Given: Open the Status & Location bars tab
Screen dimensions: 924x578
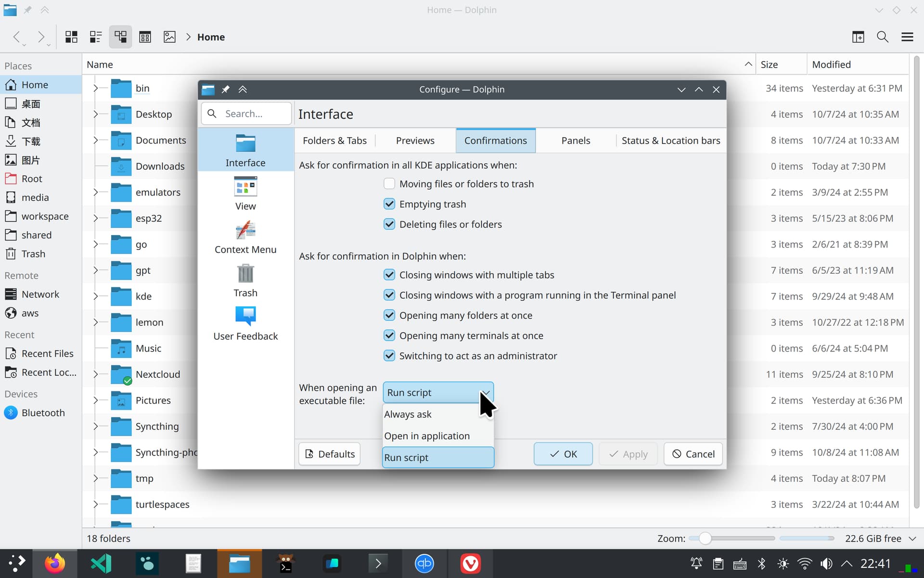Looking at the screenshot, I should click(x=671, y=141).
